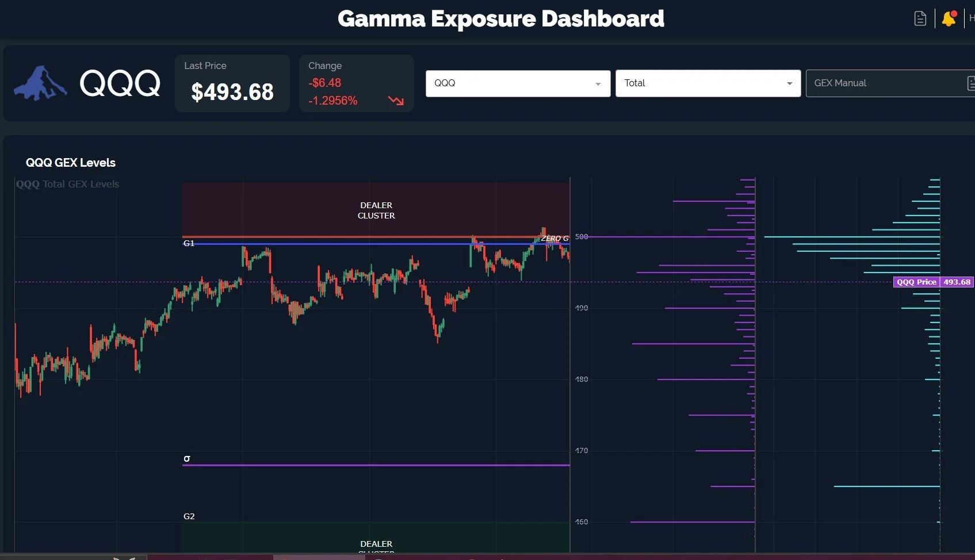The image size is (975, 560).
Task: Click the QQQ Price 493.68 marker tag
Action: tap(933, 282)
